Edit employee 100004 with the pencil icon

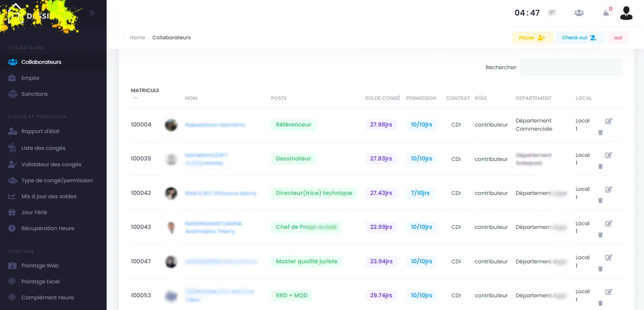(x=609, y=121)
